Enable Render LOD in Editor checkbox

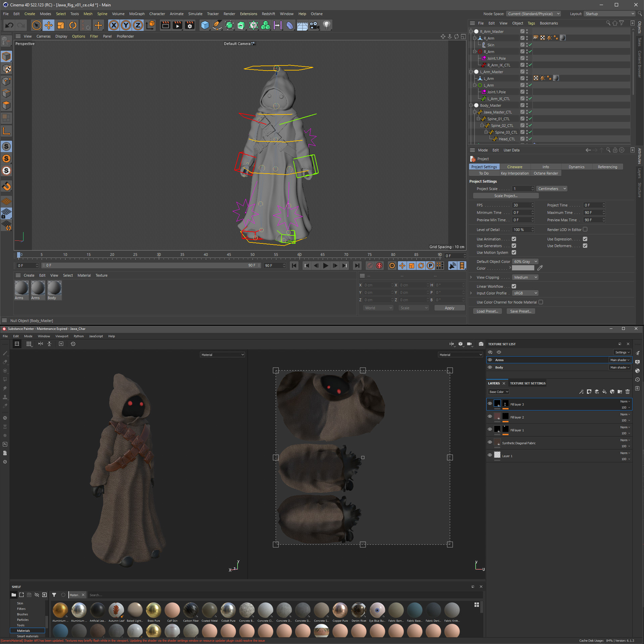click(x=585, y=230)
